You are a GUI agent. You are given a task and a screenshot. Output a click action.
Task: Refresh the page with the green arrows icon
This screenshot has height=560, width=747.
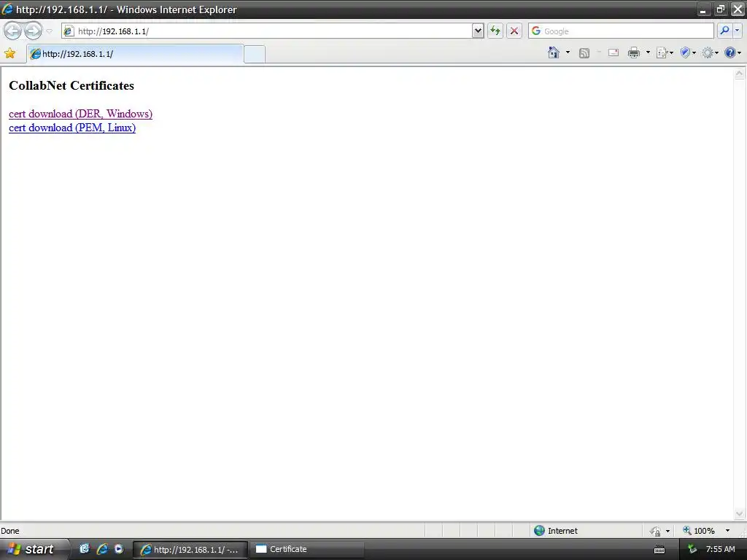495,31
